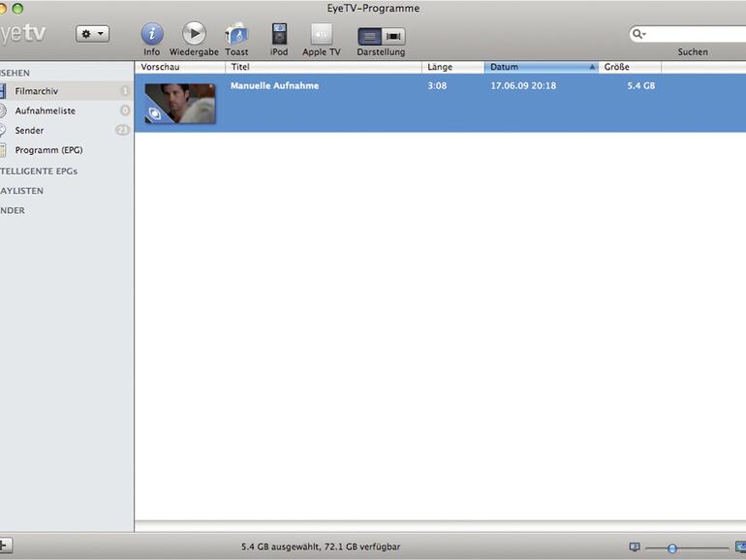Click the Manuelle Aufnahme preview thumbnail
Image resolution: width=746 pixels, height=560 pixels.
(x=180, y=104)
